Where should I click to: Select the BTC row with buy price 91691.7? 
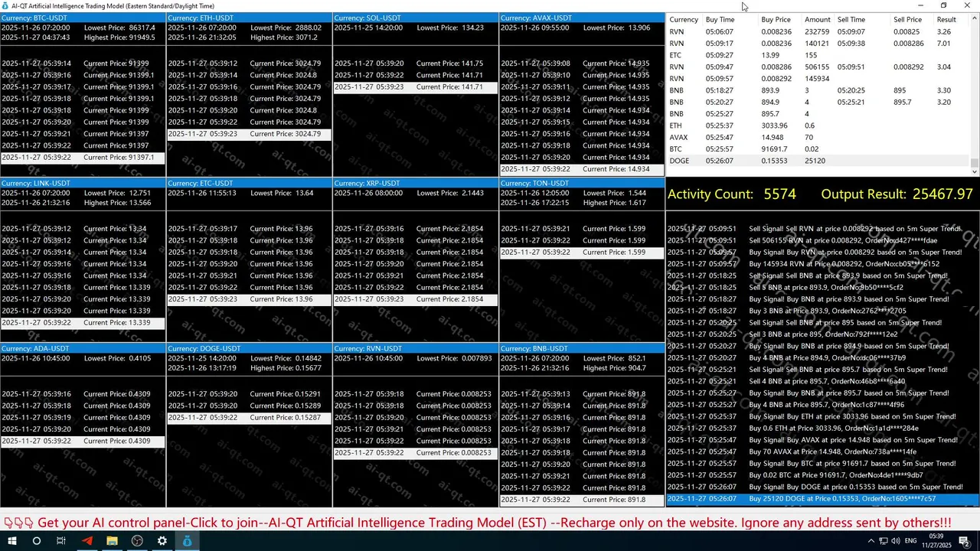tap(818, 149)
